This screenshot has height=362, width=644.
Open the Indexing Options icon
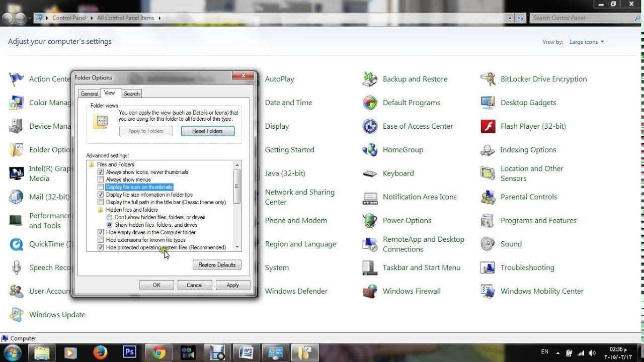point(488,150)
